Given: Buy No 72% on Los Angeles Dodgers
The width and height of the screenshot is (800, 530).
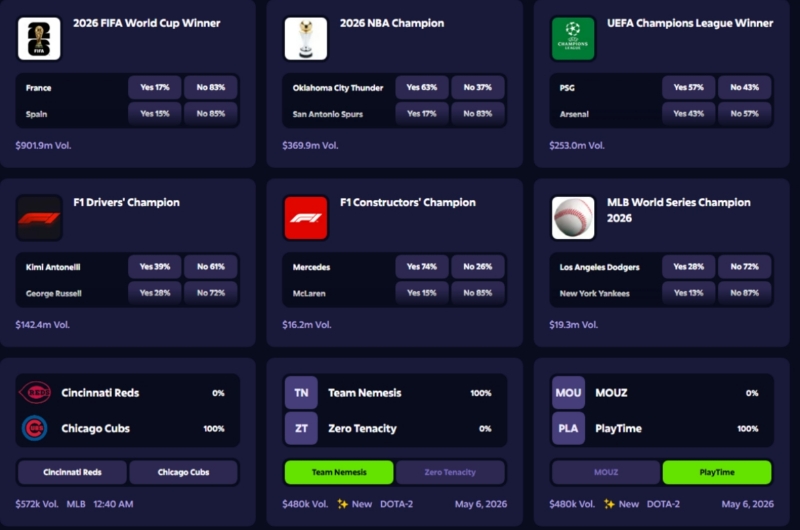Looking at the screenshot, I should [x=744, y=266].
